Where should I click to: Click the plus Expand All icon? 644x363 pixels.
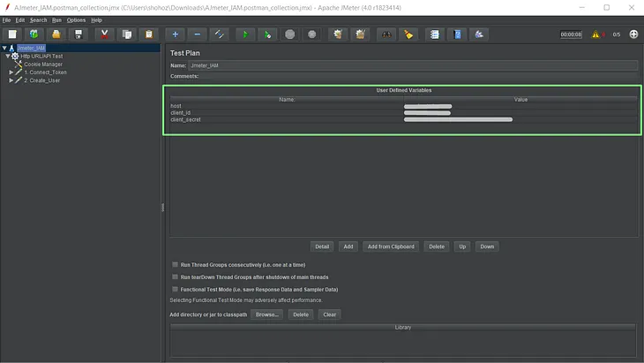pos(175,34)
